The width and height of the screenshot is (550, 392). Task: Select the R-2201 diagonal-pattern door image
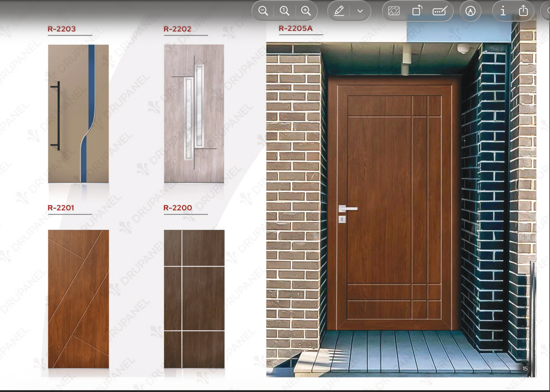coord(78,299)
